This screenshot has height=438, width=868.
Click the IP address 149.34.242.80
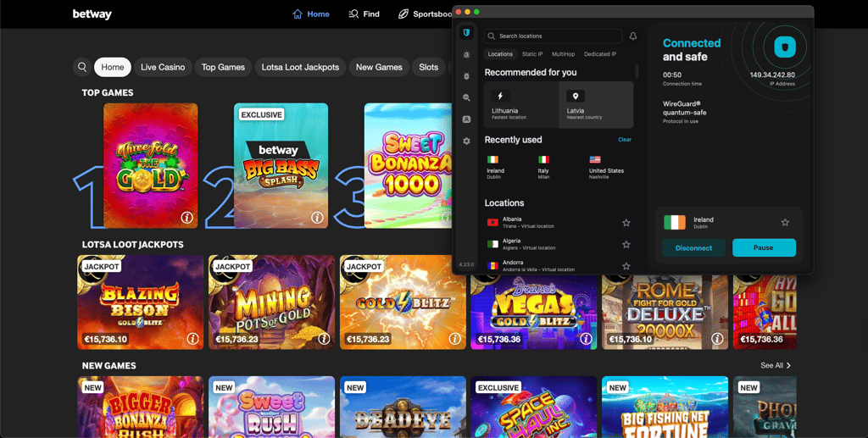coord(772,75)
